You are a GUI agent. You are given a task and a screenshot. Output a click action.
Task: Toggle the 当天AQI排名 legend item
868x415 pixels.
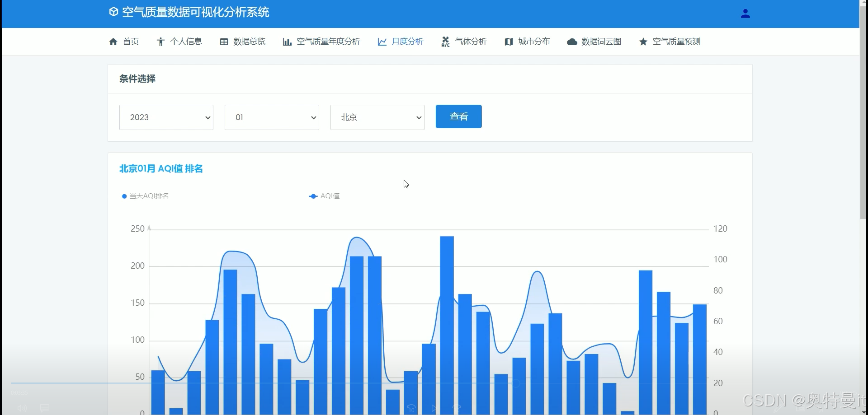(145, 196)
